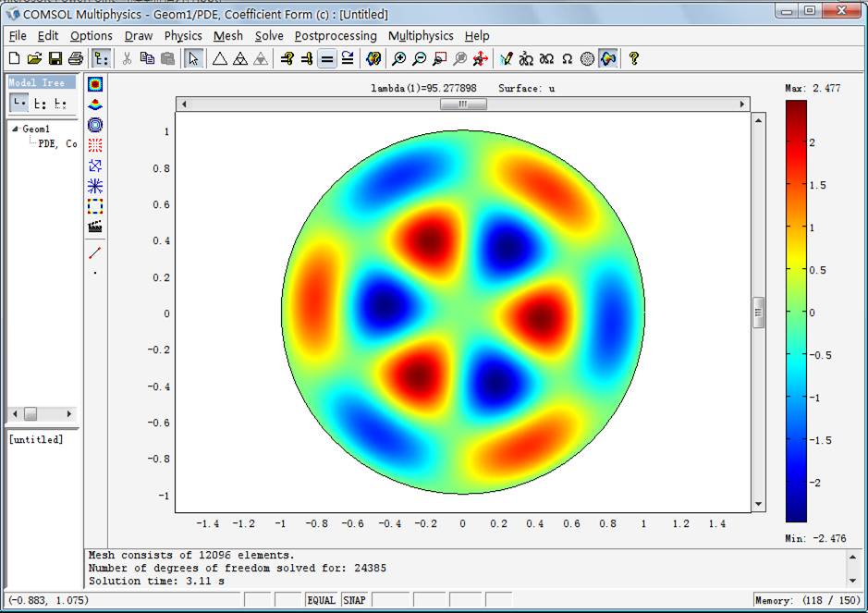Screen dimensions: 868x613
Task: Collapse the Geom1 tree node
Action: click(x=15, y=129)
